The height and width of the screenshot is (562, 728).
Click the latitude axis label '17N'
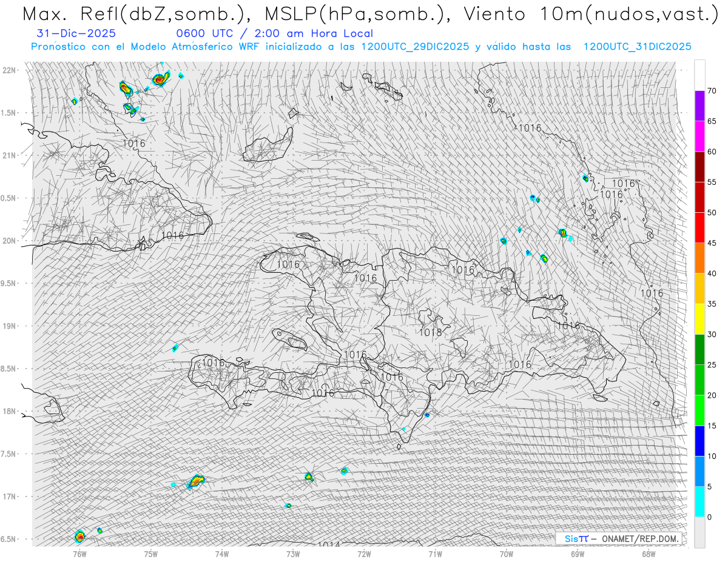pos(10,497)
